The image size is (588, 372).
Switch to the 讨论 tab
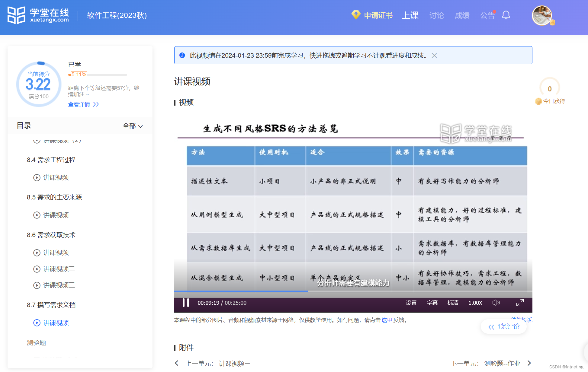pos(436,15)
